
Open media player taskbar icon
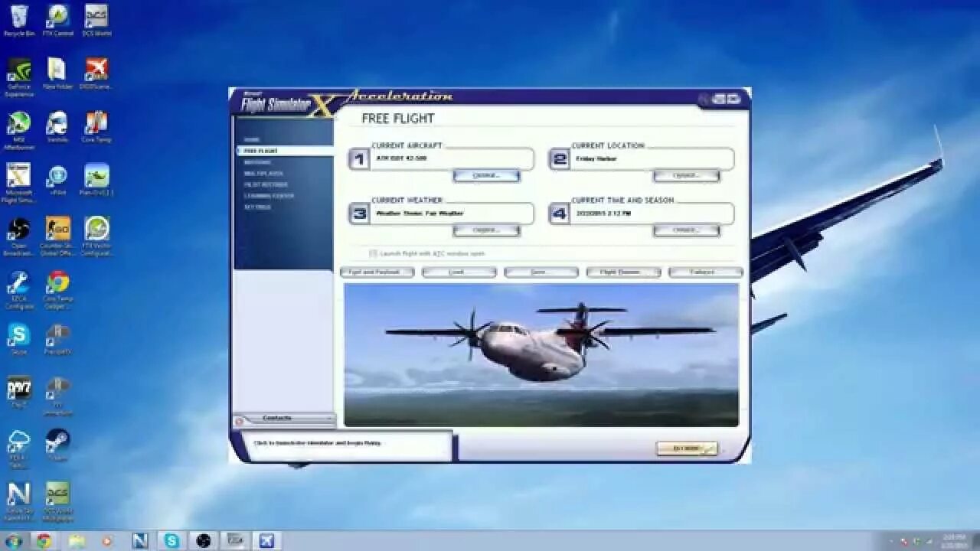(107, 541)
